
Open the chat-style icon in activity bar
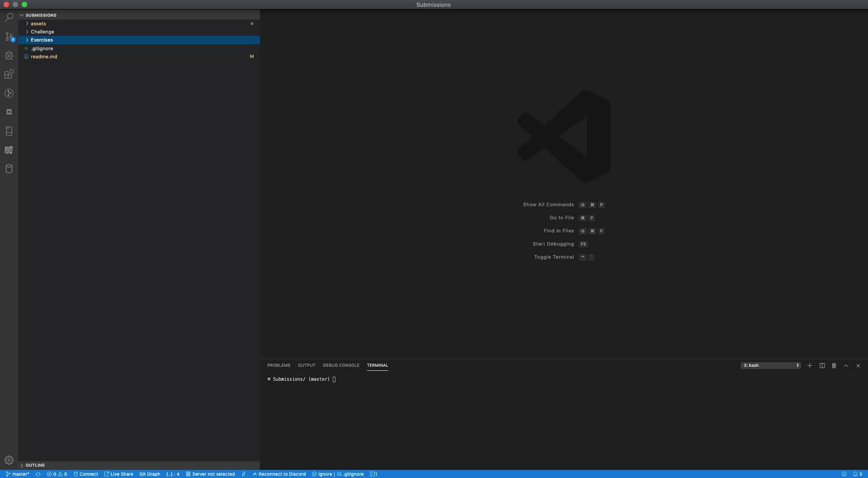point(9,112)
